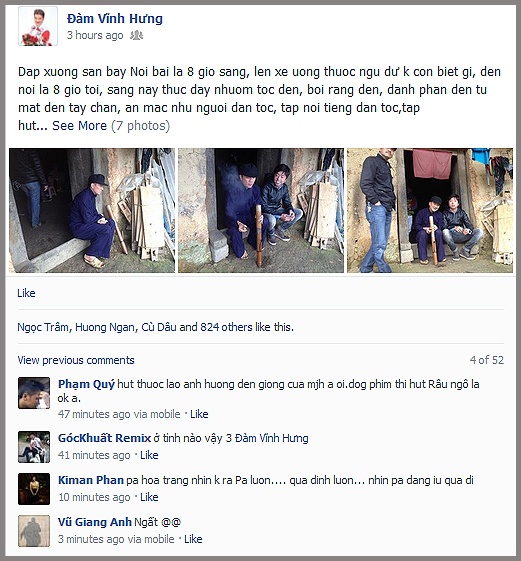Image resolution: width=521 pixels, height=561 pixels.
Task: Open Ngọc Trâm's profile from likes
Action: 43,327
